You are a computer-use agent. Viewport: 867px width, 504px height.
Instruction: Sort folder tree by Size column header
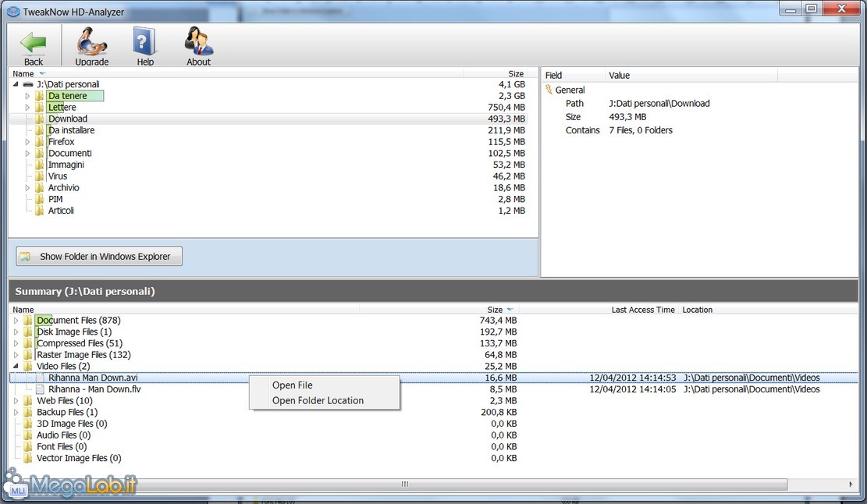pos(496,73)
